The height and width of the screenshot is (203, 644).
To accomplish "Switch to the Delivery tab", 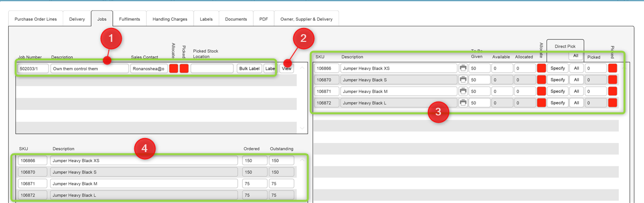I will (77, 19).
